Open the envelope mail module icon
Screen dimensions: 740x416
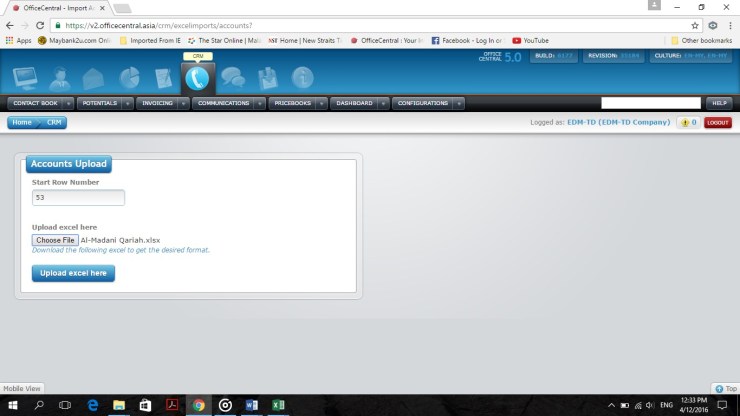pos(93,77)
